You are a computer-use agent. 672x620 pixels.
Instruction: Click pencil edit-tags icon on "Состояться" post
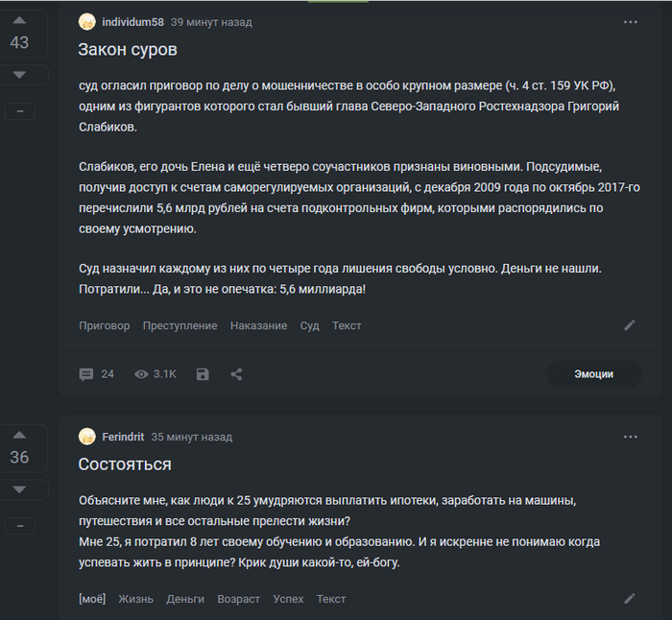click(x=630, y=599)
